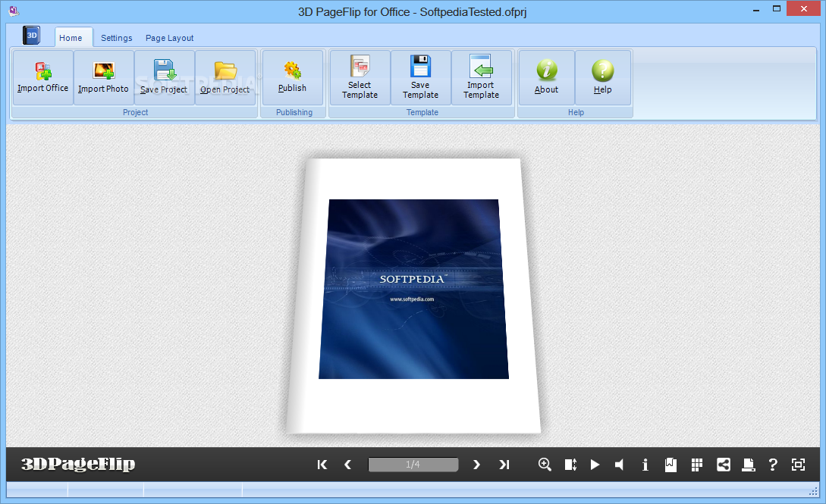Go to the previous page
This screenshot has height=504, width=826.
click(347, 465)
